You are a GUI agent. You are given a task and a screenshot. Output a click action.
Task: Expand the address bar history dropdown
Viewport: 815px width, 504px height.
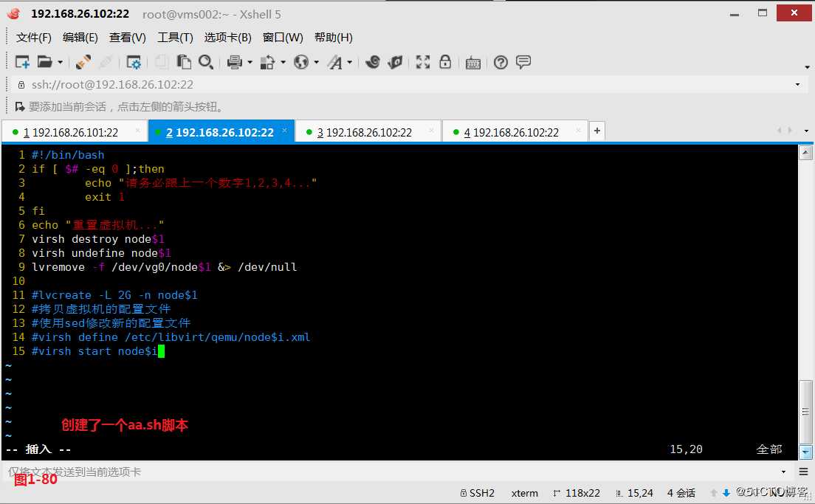click(x=798, y=85)
